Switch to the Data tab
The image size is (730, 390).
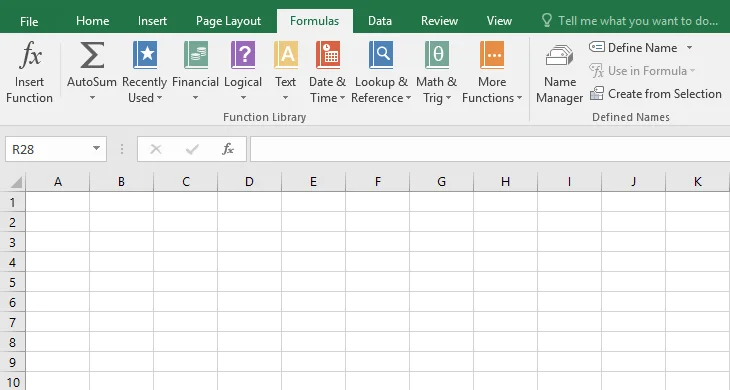point(380,21)
